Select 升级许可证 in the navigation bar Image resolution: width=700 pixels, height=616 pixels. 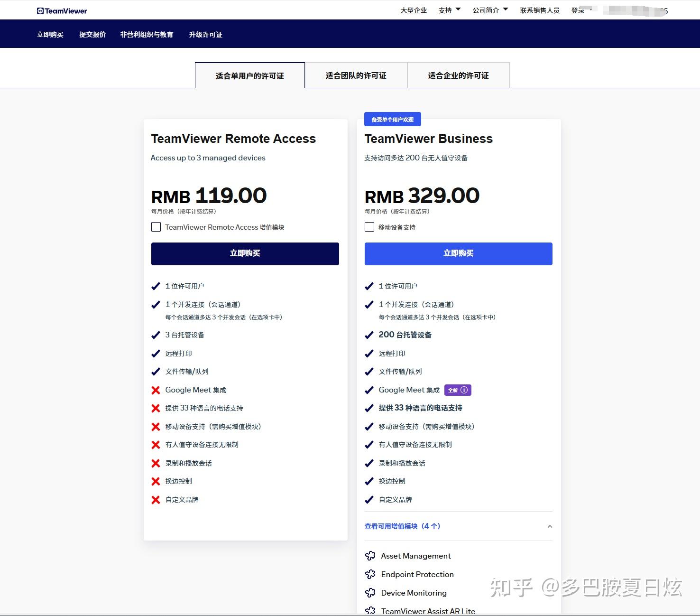coord(205,34)
